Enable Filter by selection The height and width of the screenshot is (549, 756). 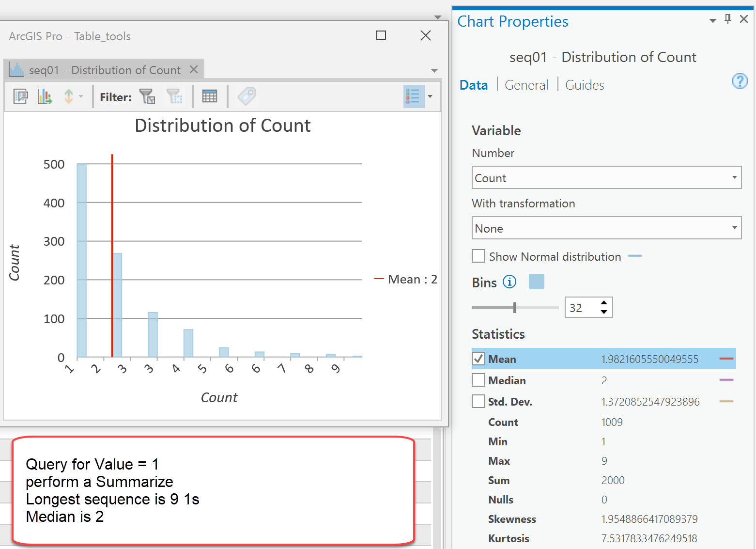(x=147, y=96)
